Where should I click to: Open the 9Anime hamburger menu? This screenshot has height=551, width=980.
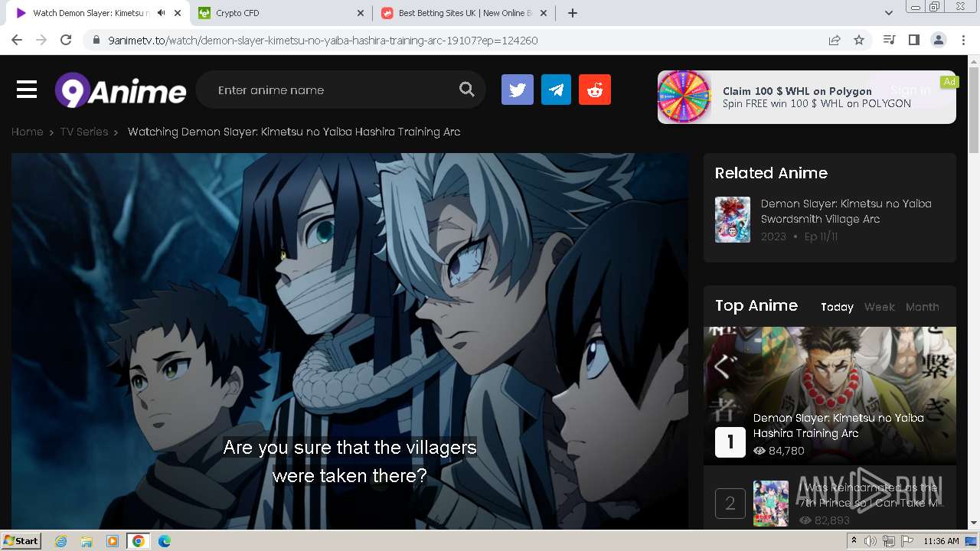pyautogui.click(x=27, y=90)
